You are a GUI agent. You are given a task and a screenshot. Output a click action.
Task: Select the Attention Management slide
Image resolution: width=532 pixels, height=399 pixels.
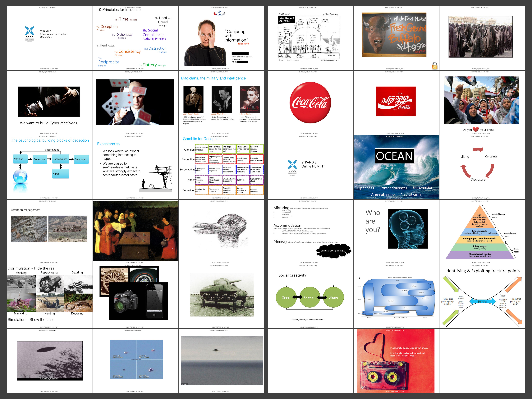click(x=50, y=232)
